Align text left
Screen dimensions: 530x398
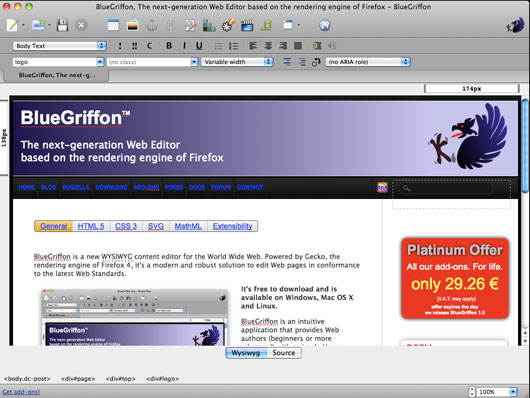253,46
